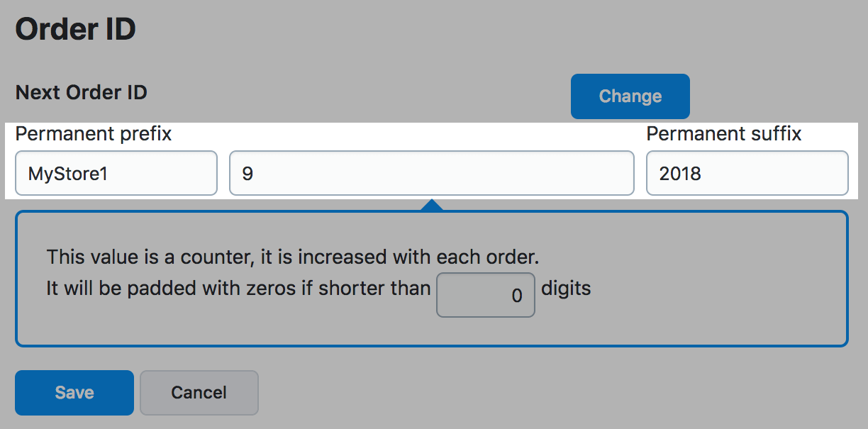Click the Change button

630,96
